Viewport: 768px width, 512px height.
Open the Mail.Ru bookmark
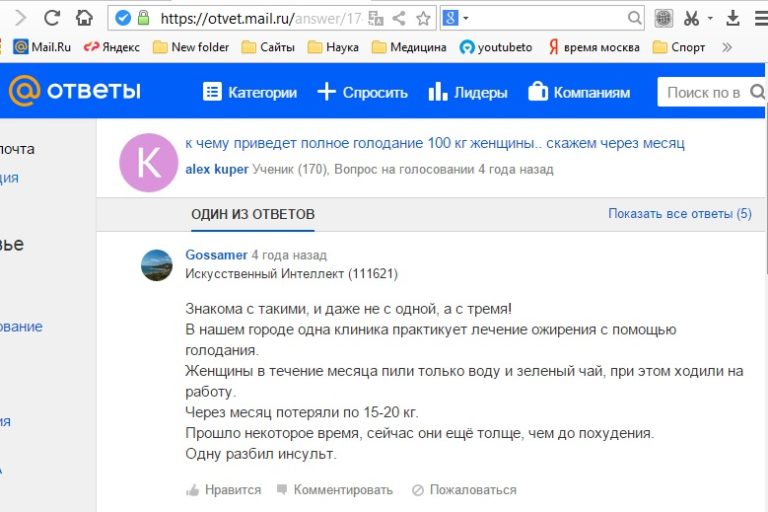tap(42, 47)
